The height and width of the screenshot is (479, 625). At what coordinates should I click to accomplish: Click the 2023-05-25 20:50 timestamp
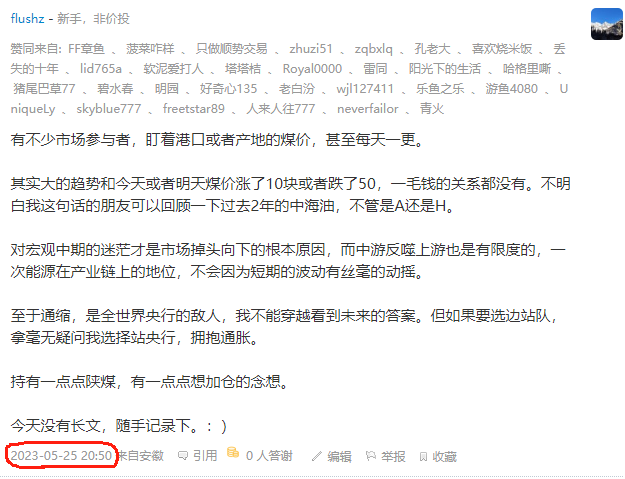click(x=61, y=455)
